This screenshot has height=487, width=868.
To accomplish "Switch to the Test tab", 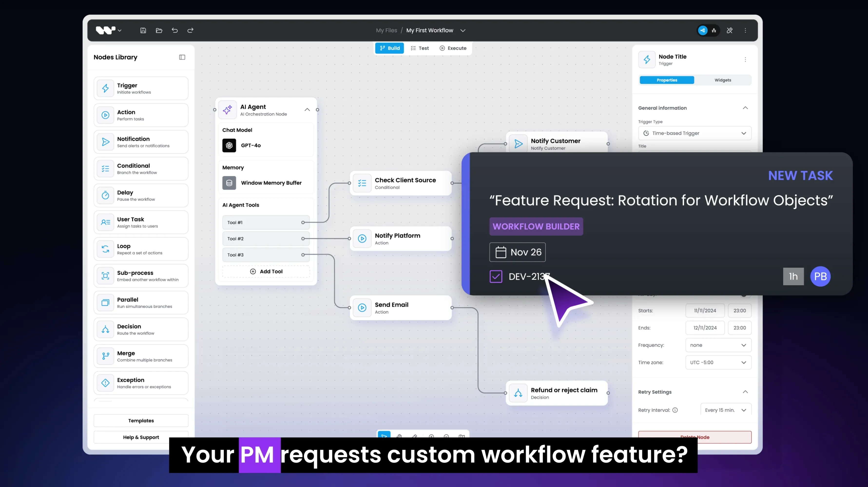I will [x=420, y=48].
